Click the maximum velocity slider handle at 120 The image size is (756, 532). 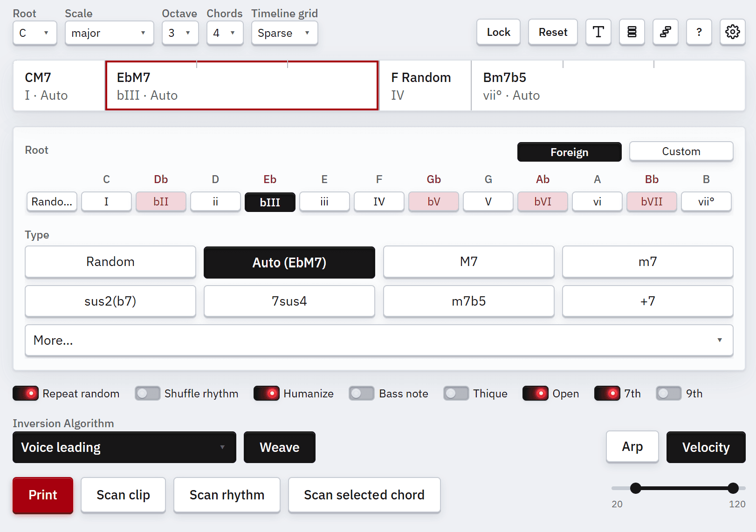pyautogui.click(x=733, y=488)
